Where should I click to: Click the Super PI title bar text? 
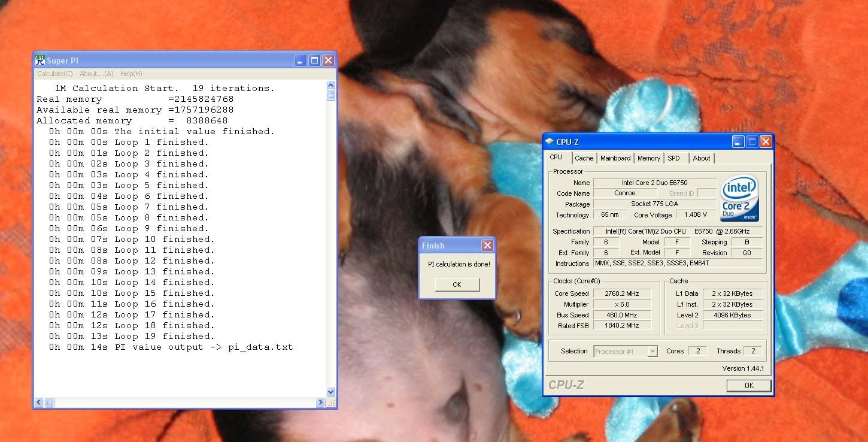[62, 60]
